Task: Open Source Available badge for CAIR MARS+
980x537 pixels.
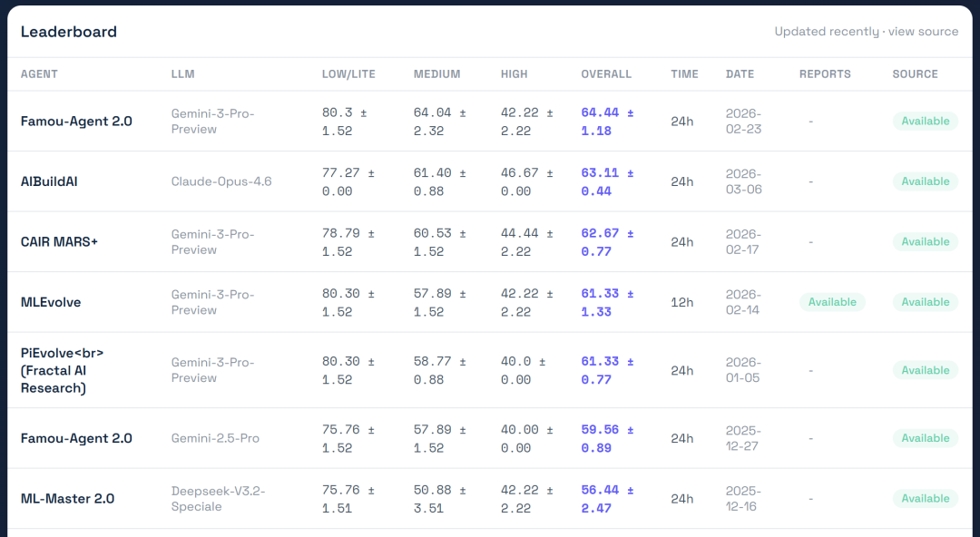Action: click(x=925, y=242)
